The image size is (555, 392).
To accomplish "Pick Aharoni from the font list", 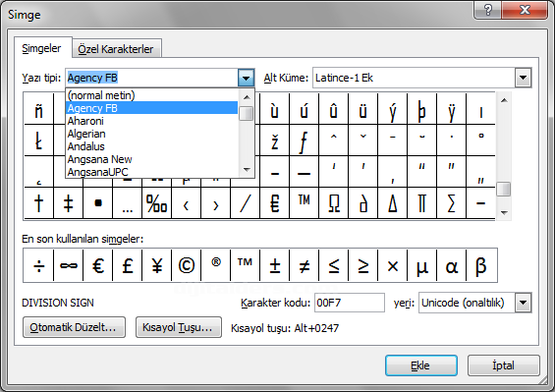I will [152, 121].
